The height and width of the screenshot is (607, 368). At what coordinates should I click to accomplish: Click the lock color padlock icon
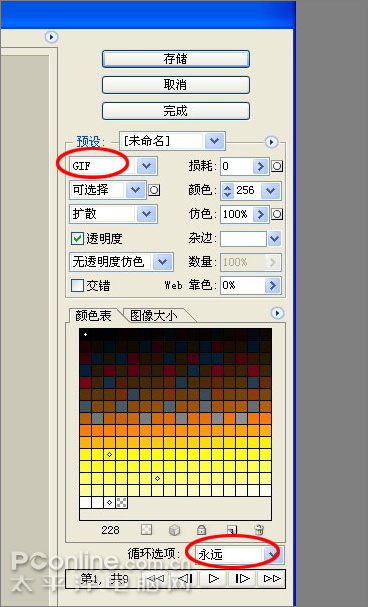click(x=202, y=529)
